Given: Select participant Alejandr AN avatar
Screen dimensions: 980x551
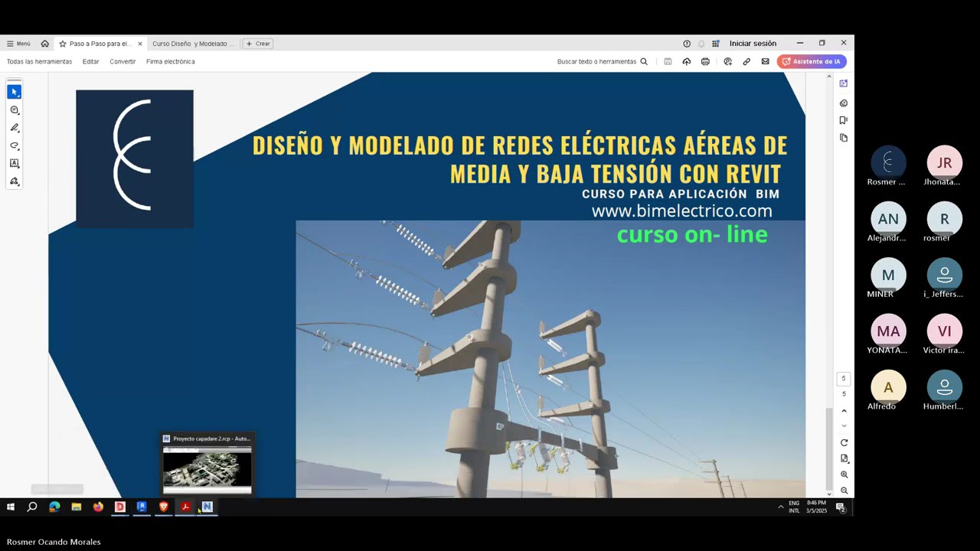Looking at the screenshot, I should coord(888,219).
